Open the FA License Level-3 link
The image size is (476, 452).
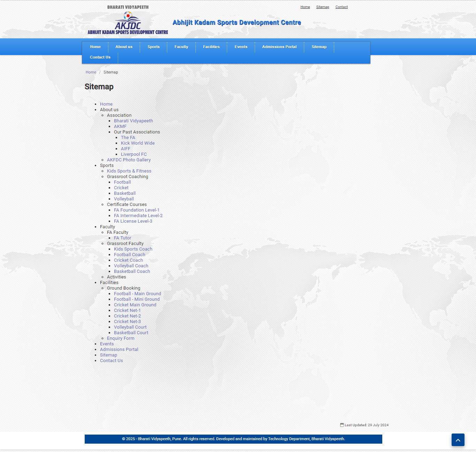point(133,221)
